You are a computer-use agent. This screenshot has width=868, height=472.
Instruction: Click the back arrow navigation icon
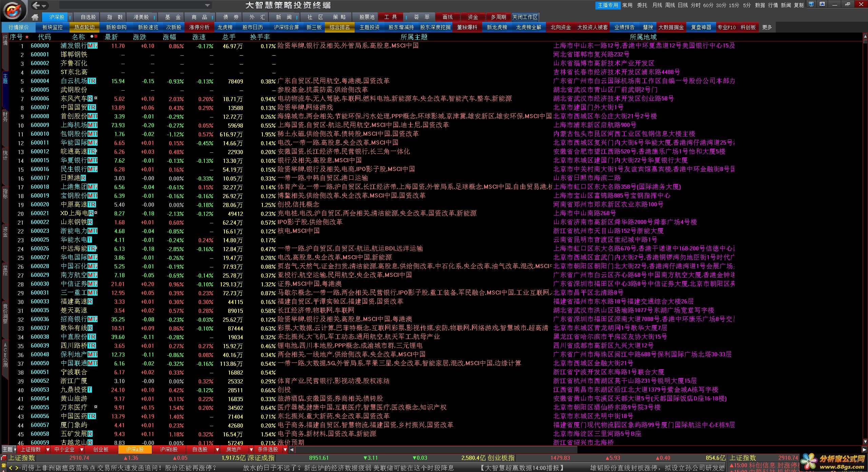pyautogui.click(x=36, y=5)
